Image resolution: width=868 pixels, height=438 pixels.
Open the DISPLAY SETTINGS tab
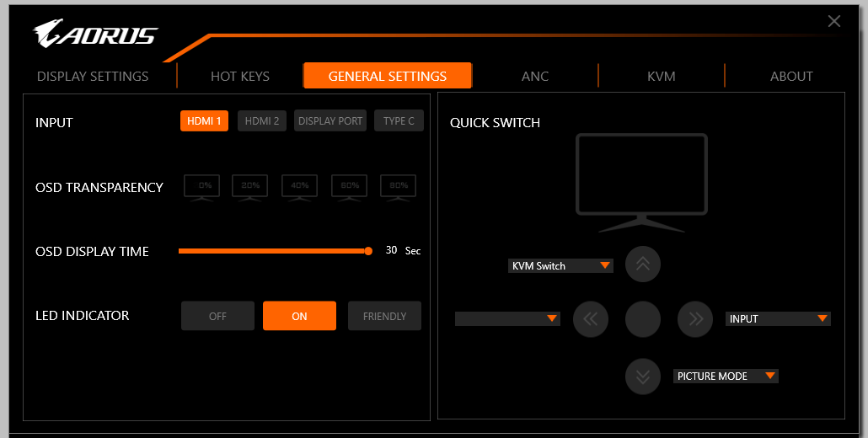click(93, 77)
